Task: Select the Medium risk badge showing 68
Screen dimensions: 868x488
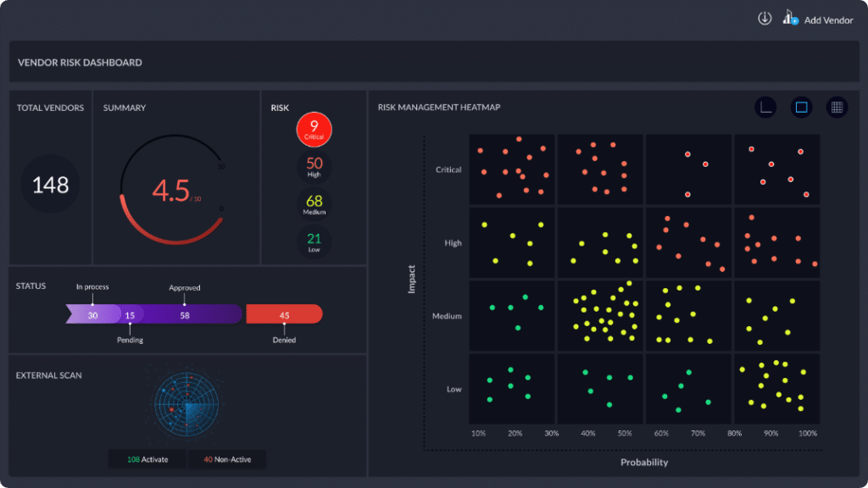Action: point(314,204)
